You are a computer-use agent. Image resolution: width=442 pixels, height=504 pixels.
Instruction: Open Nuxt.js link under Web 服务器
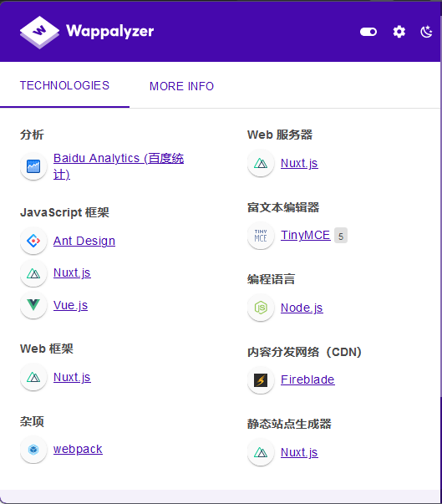[299, 163]
